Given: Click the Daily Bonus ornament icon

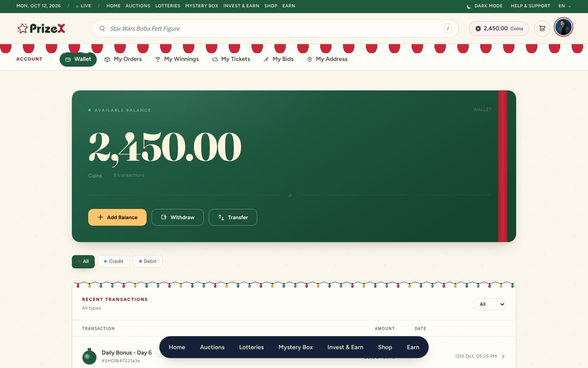Looking at the screenshot, I should coord(89,357).
